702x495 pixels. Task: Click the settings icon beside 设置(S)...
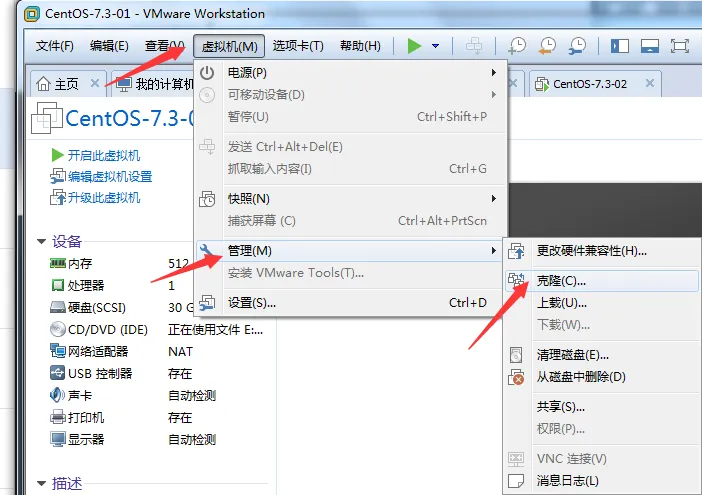tap(207, 303)
